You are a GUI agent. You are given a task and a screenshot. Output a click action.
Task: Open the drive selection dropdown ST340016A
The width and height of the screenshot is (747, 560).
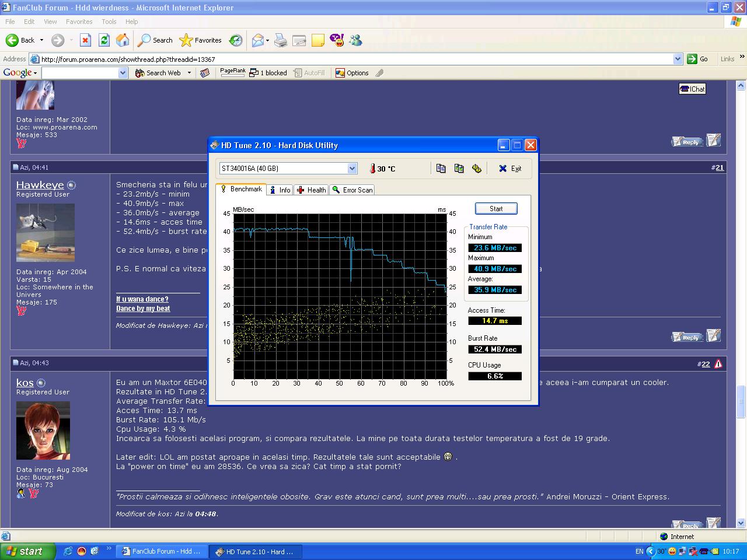coord(288,169)
